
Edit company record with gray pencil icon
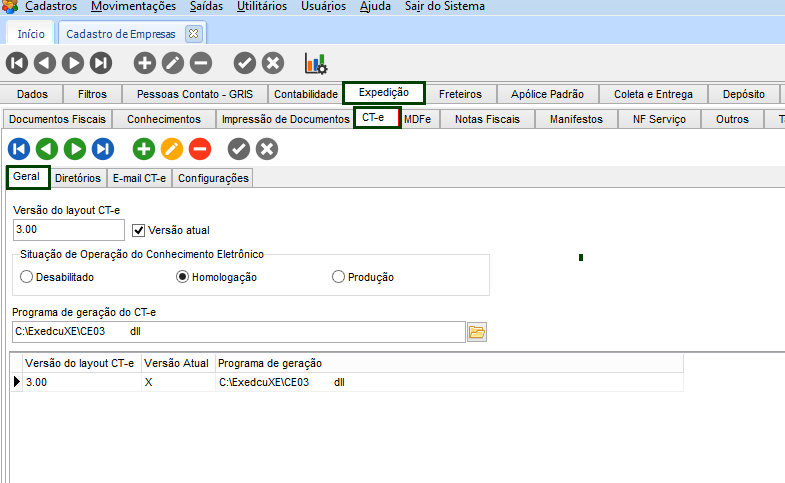point(173,63)
